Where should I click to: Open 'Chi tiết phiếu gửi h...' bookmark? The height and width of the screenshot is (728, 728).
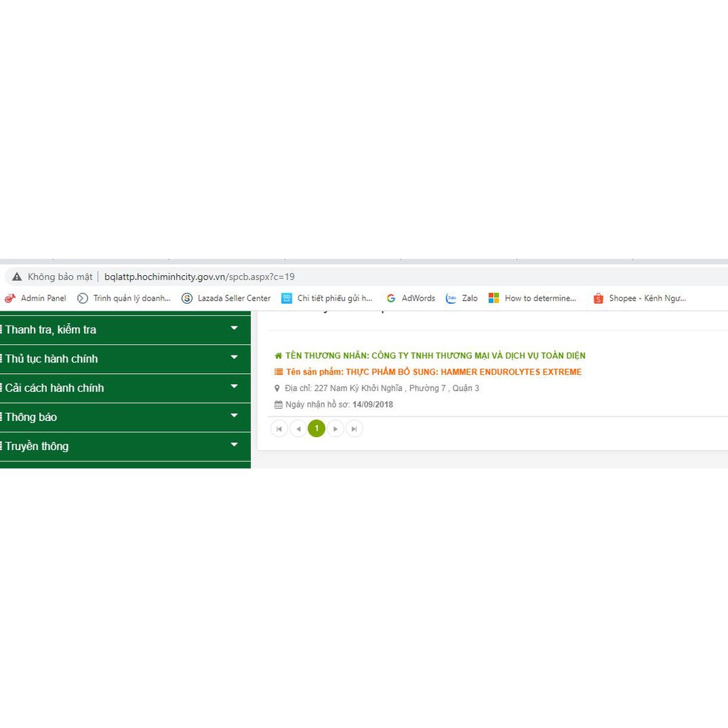click(x=326, y=299)
